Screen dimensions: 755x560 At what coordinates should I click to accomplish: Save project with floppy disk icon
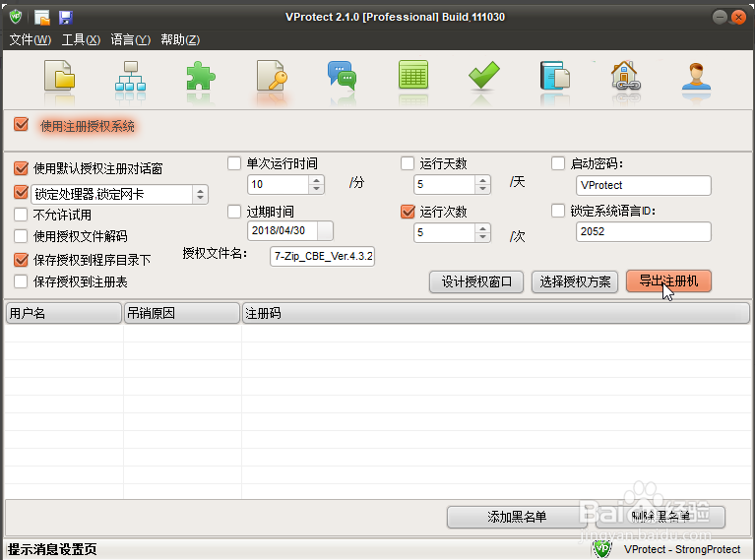66,18
